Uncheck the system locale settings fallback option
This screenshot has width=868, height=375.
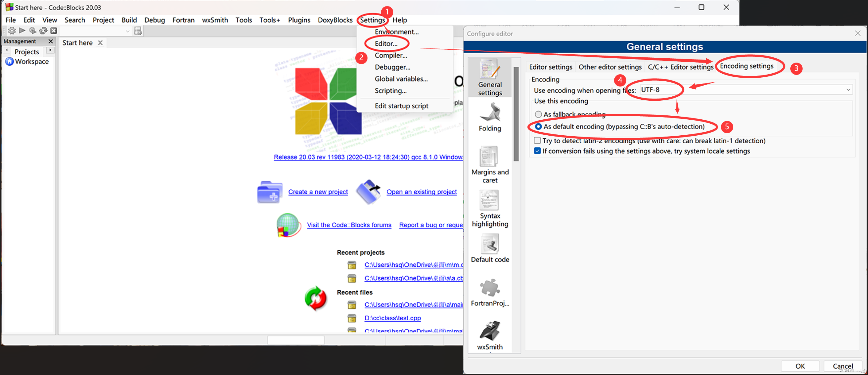click(x=537, y=151)
